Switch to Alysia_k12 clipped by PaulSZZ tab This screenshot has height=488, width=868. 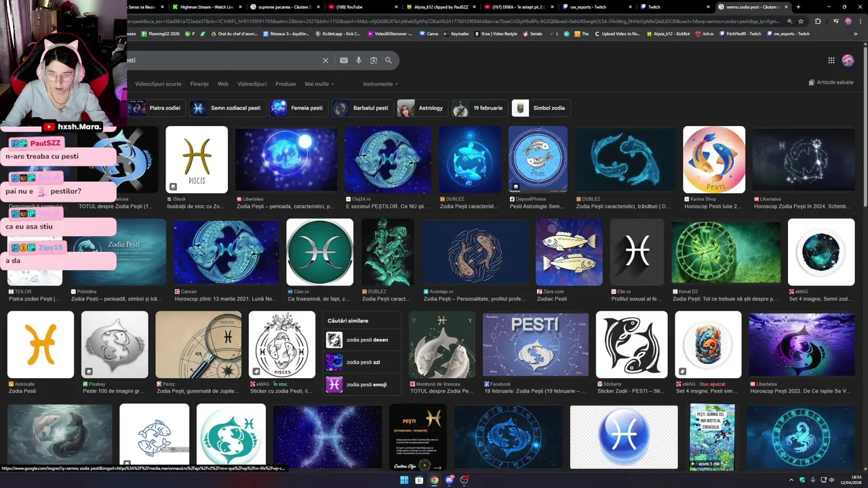point(439,7)
